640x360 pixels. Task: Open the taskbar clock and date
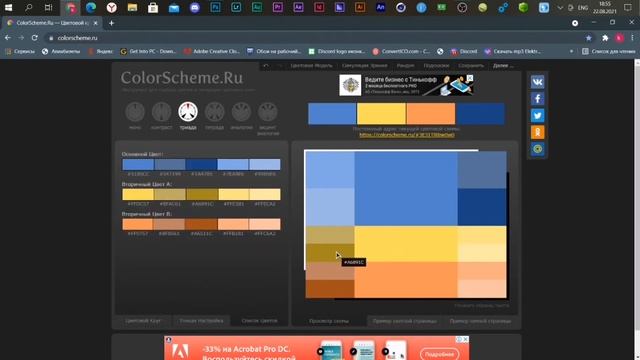[605, 8]
